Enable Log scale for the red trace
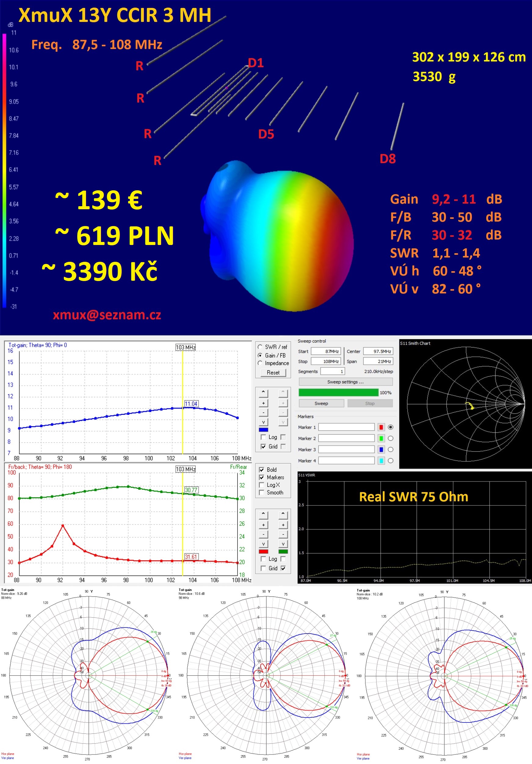Screen dimensions: 532x764 [263, 559]
